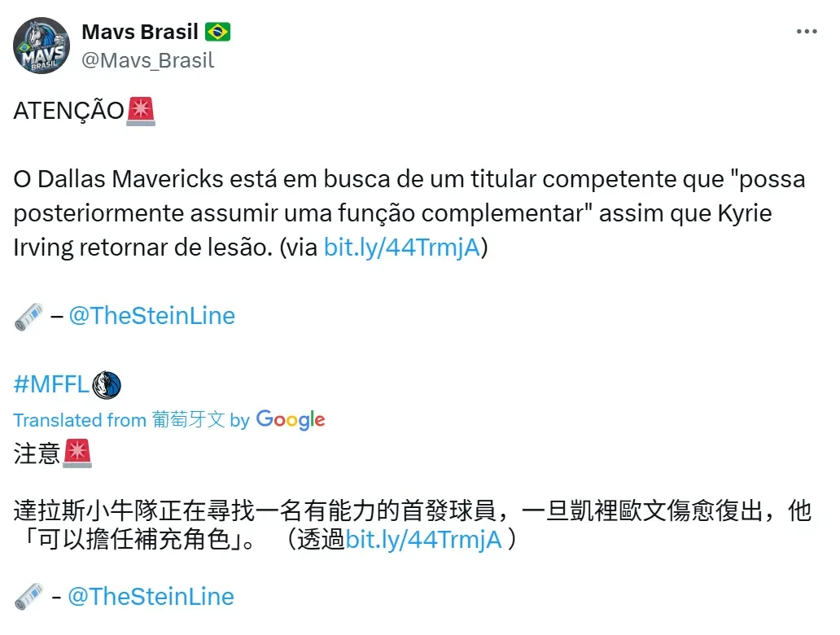Click the newspaper emoji in original tweet
This screenshot has height=635, width=840.
(29, 317)
